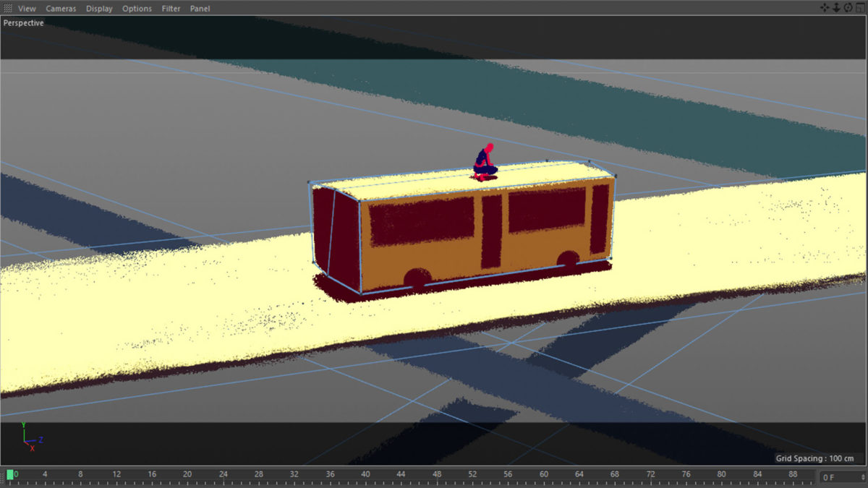Open the View menu
The width and height of the screenshot is (868, 488).
click(27, 9)
